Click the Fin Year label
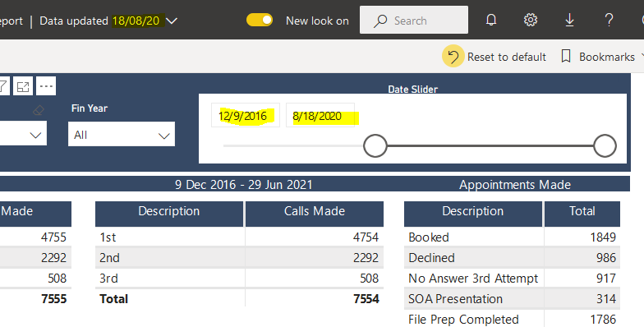The height and width of the screenshot is (327, 644). pos(89,108)
